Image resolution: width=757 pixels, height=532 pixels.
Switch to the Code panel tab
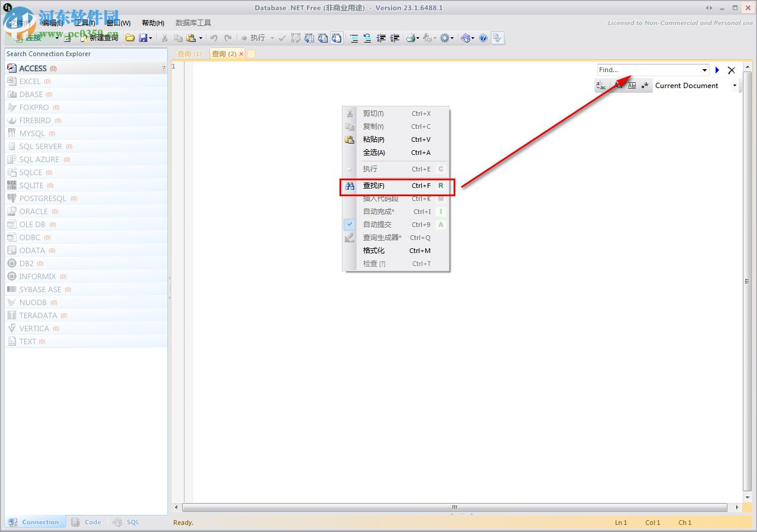(86, 522)
